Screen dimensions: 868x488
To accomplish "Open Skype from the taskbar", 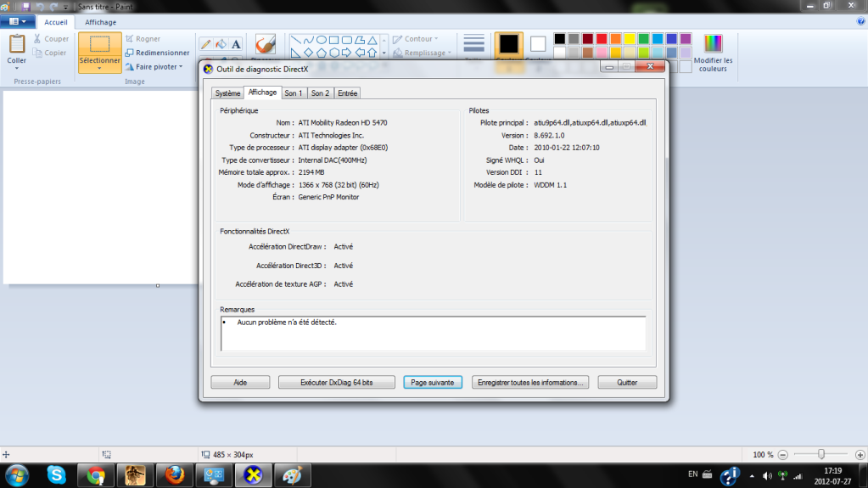I will tap(56, 474).
